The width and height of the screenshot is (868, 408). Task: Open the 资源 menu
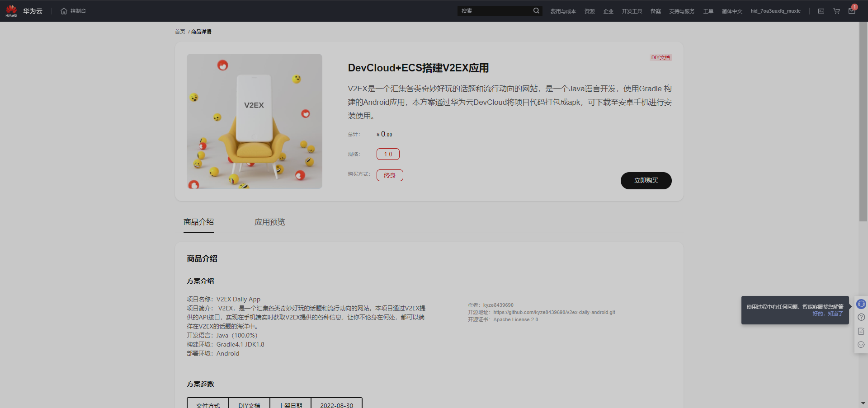pos(590,11)
